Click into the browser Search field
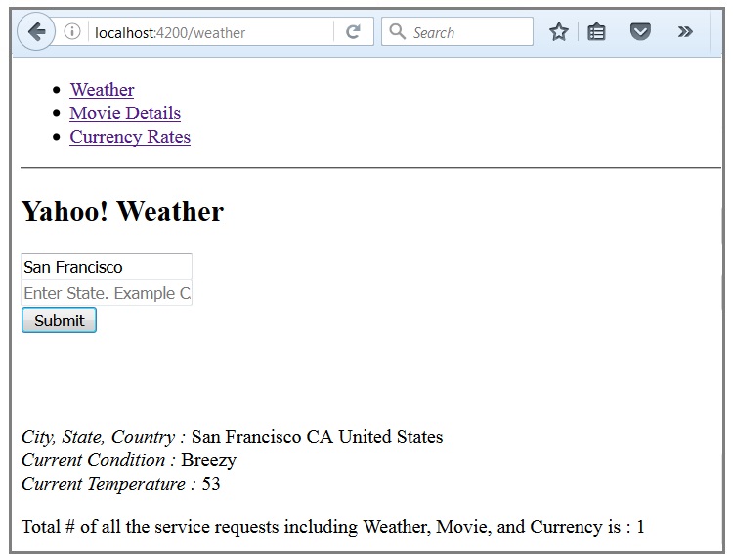 click(x=457, y=32)
